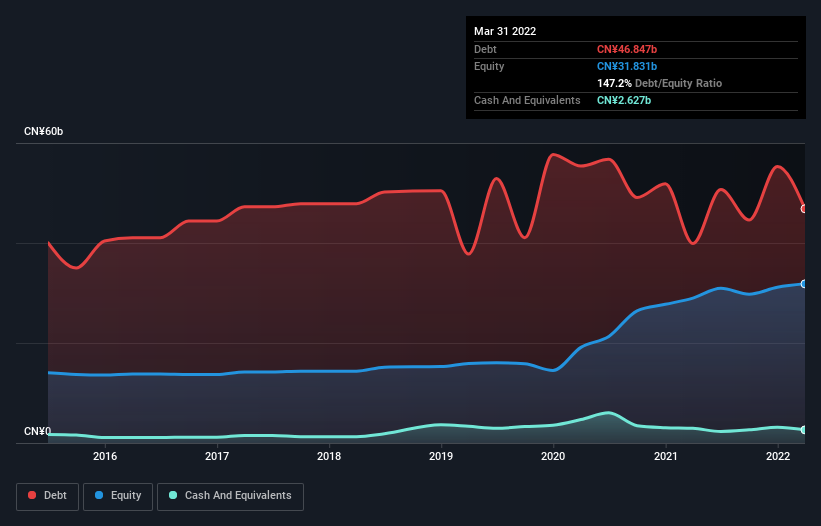Click the CN¥60b y-axis label
The height and width of the screenshot is (526, 821).
[x=43, y=131]
